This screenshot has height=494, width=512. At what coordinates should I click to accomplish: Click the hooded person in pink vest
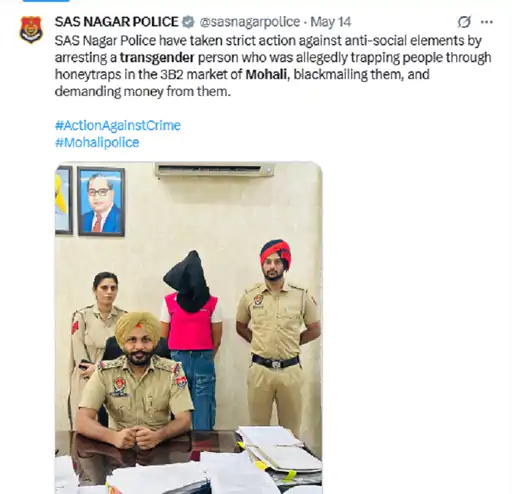click(x=192, y=337)
